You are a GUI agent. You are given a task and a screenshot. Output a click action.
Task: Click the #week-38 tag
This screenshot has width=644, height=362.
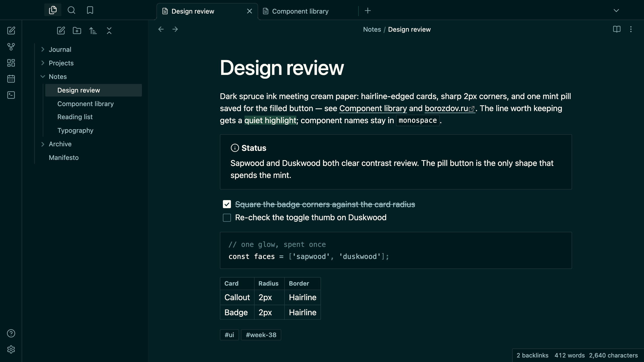tap(261, 335)
